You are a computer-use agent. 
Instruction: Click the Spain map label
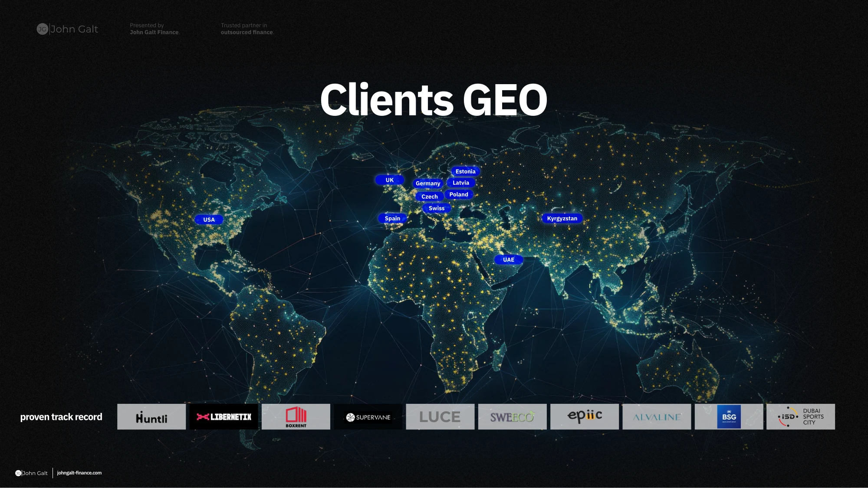392,219
